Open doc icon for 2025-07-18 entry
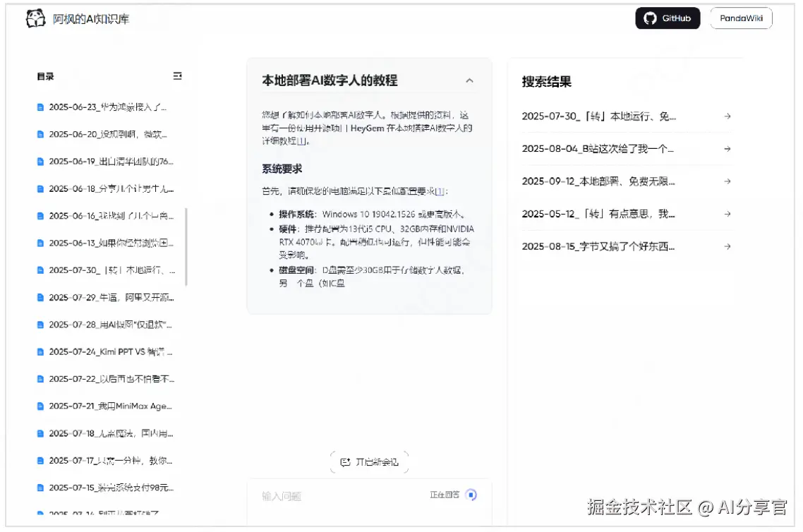Screen dimensions: 803x532 40,433
